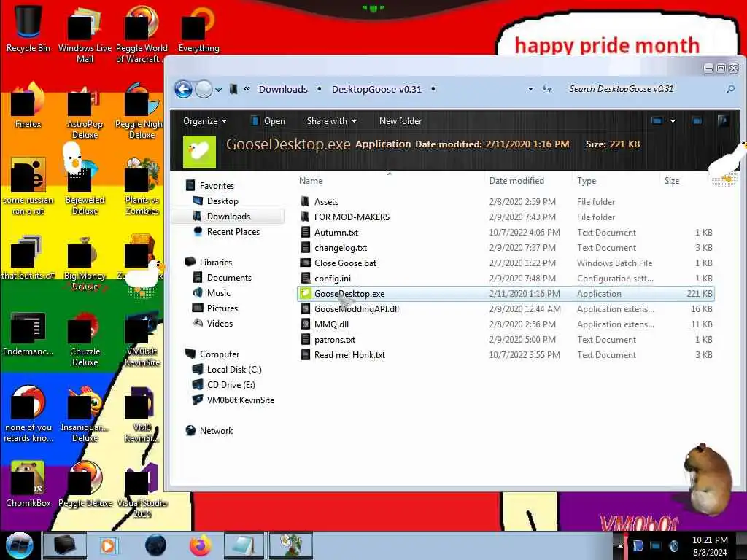Sort by Type column header
The height and width of the screenshot is (560, 747).
tap(587, 181)
